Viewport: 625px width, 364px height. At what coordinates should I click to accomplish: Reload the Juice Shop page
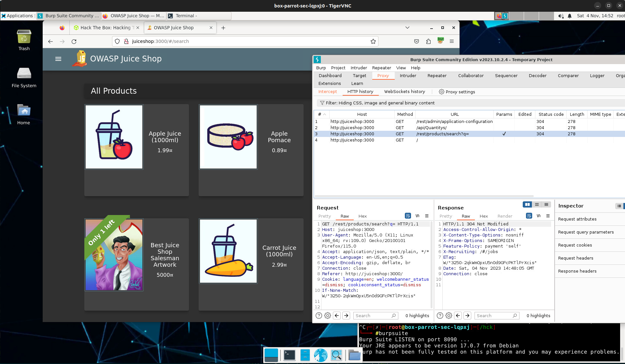pos(74,41)
